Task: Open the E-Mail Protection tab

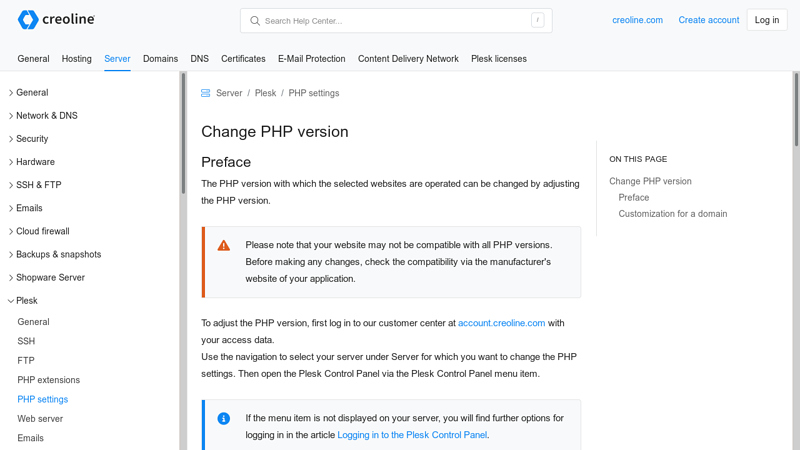Action: click(312, 59)
